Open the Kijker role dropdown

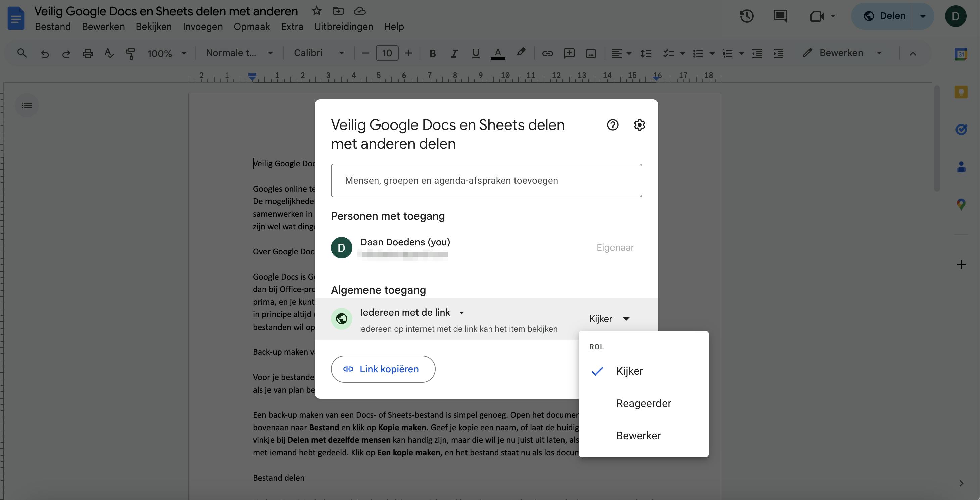pyautogui.click(x=609, y=319)
